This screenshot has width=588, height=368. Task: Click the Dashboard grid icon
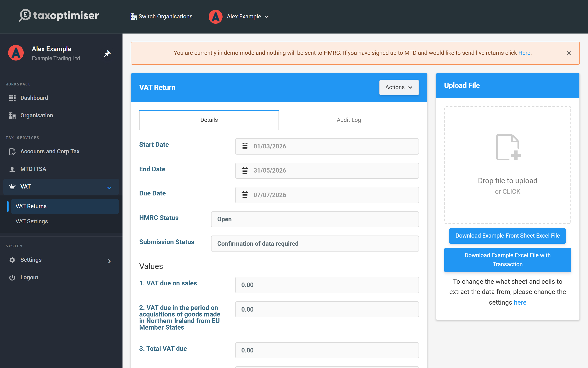point(12,98)
